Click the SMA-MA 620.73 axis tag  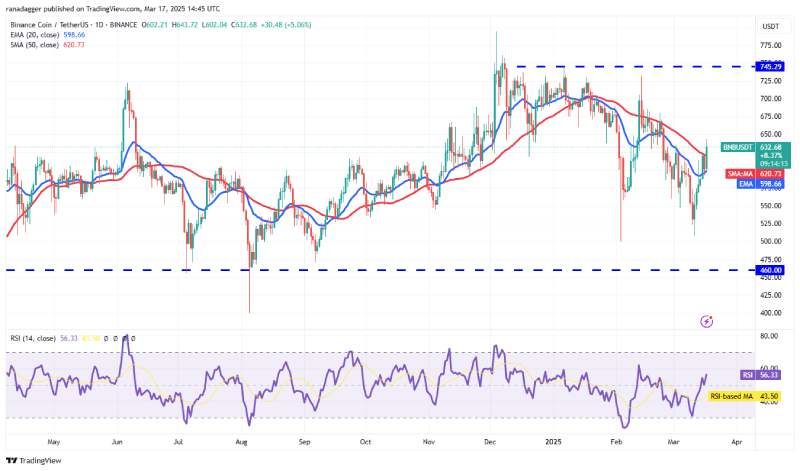tap(755, 174)
